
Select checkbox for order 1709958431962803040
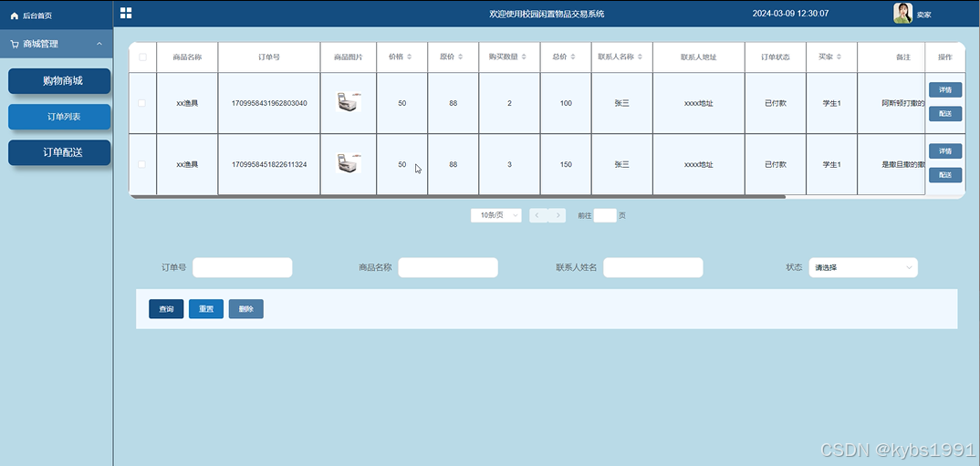click(141, 103)
